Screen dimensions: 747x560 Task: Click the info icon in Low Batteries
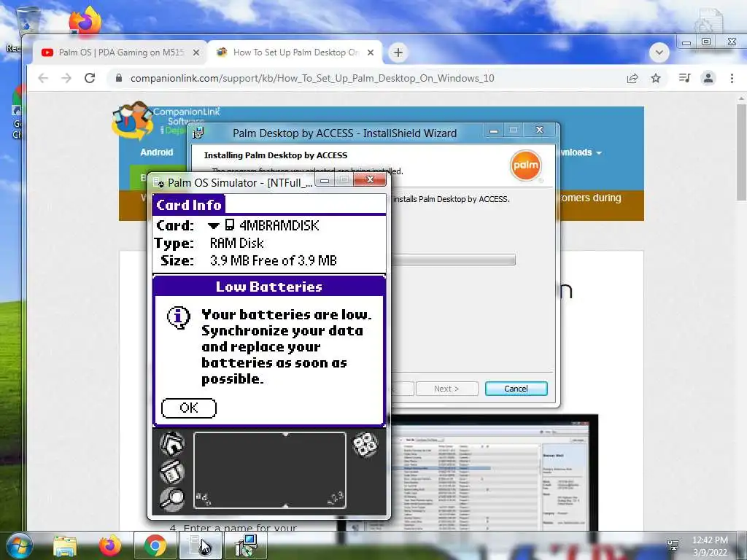(179, 318)
